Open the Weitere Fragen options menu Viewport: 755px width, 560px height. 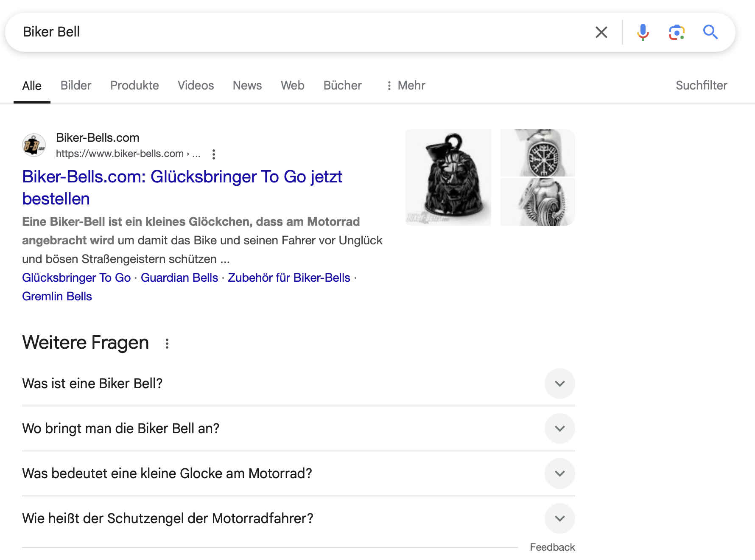167,344
